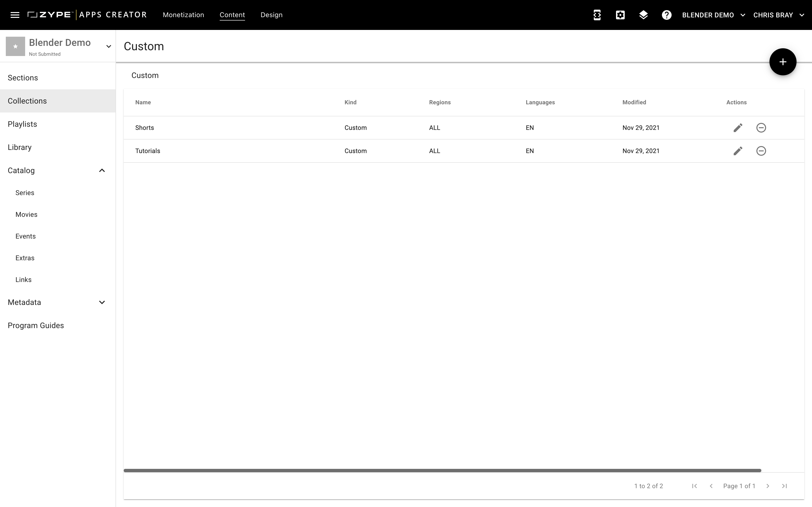Edit the Tutorials collection with the pencil icon
Screen dimensions: 812x507
pos(738,151)
